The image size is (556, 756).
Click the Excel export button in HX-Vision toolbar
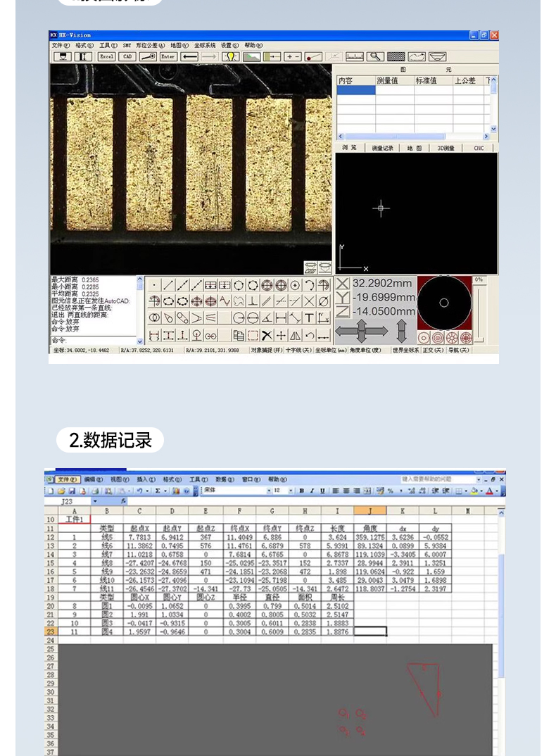[106, 56]
